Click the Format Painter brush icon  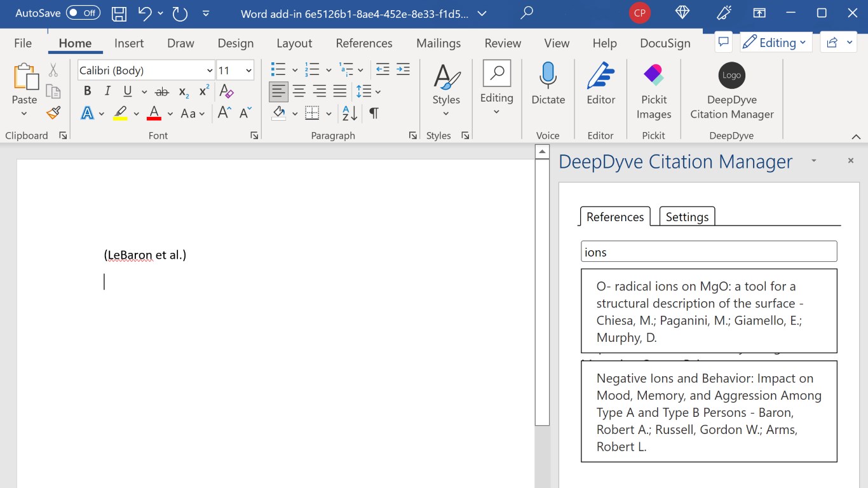53,113
